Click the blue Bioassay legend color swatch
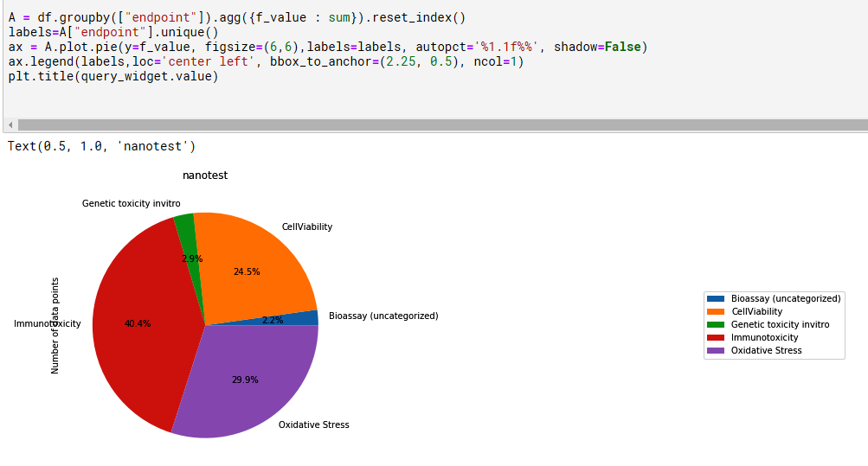 (x=717, y=298)
